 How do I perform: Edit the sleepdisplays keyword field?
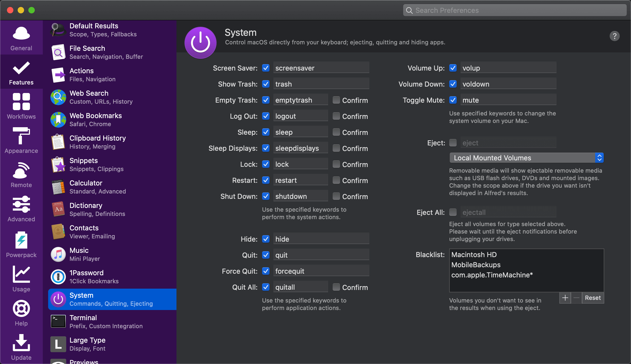[x=301, y=148]
